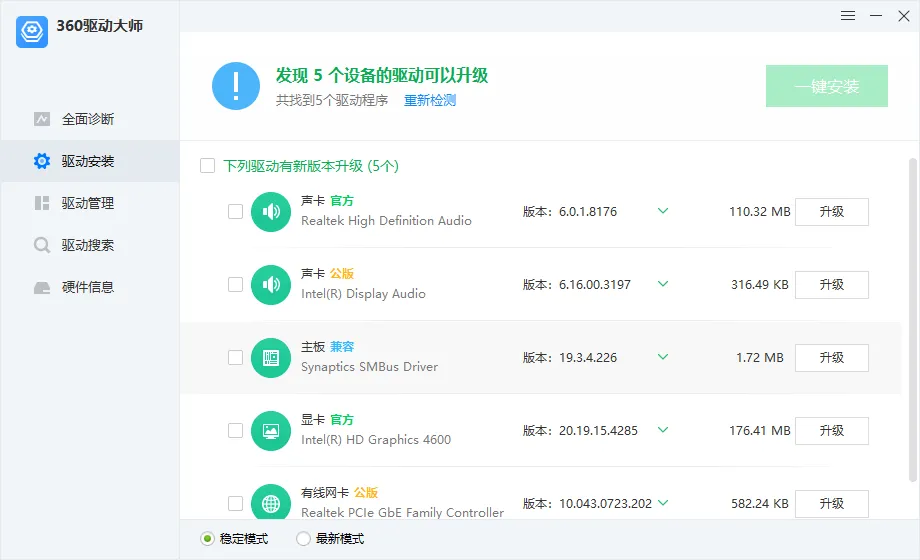
Task: Click 升级 for Intel(R) Display Audio
Action: (831, 285)
